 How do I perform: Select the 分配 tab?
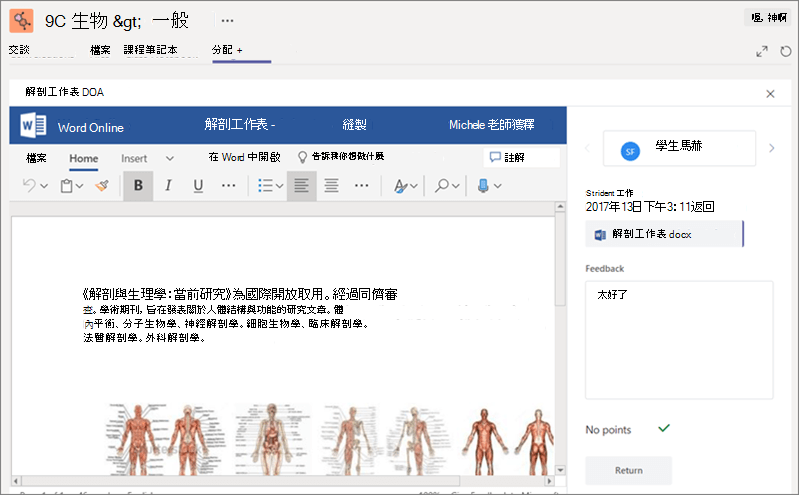pos(222,50)
